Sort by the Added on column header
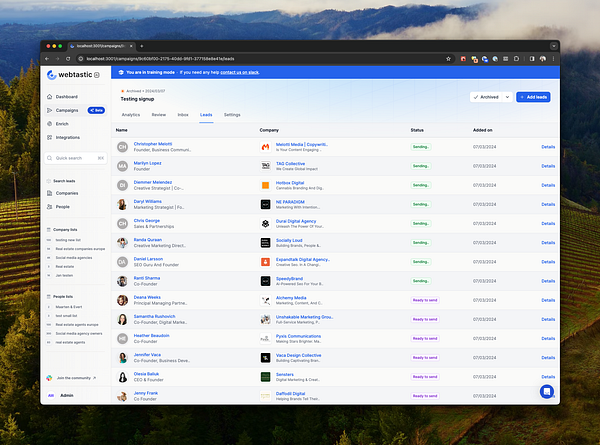 tap(483, 130)
